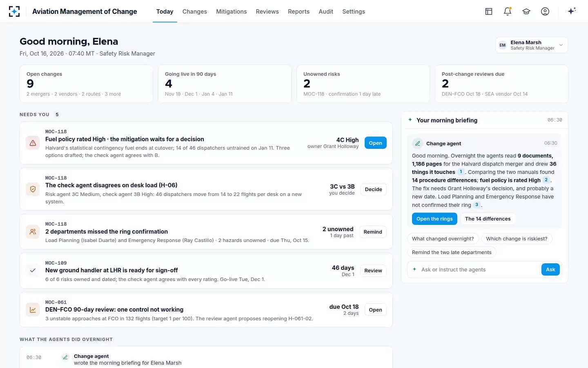588x368 pixels.
Task: Open the sparkle AI assistant icon
Action: [572, 11]
